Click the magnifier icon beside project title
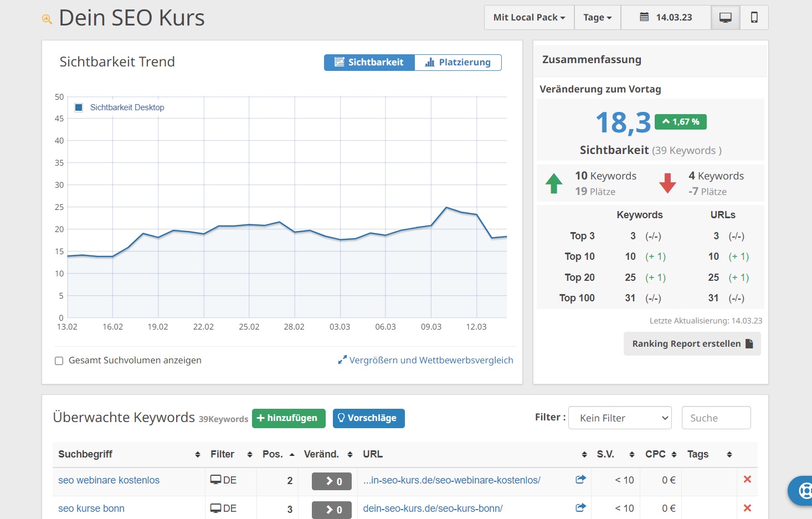 (x=47, y=19)
